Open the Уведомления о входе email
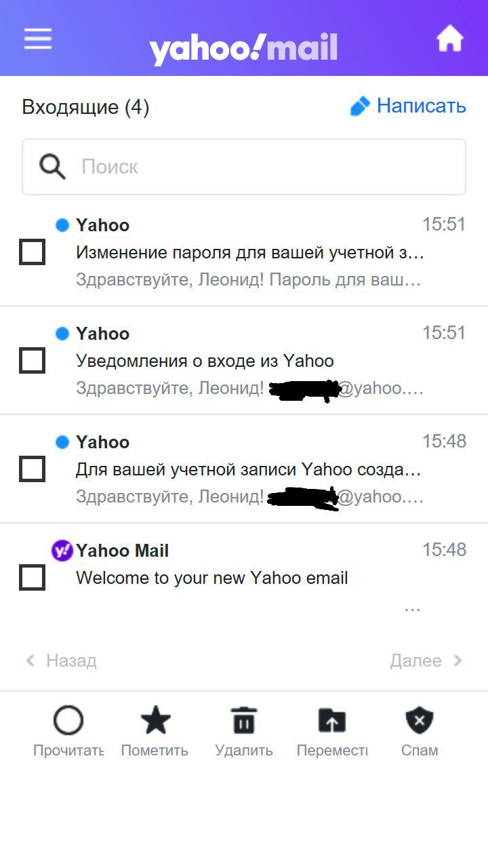 pyautogui.click(x=205, y=361)
